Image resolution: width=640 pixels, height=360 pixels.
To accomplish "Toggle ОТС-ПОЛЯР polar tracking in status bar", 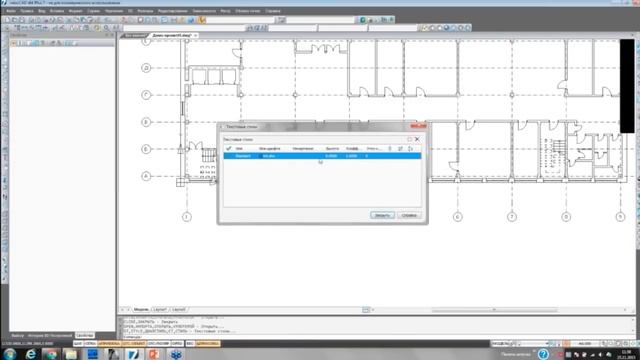I will pos(158,344).
